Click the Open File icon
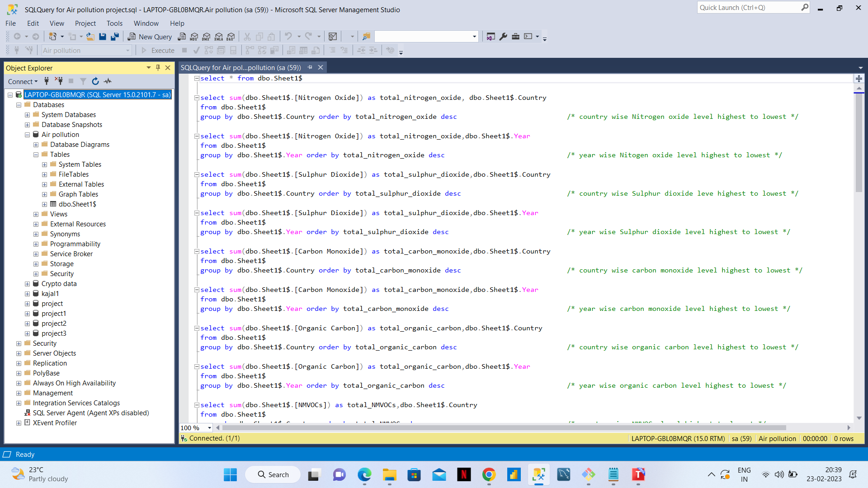Screen dimensions: 868x488 (90, 37)
